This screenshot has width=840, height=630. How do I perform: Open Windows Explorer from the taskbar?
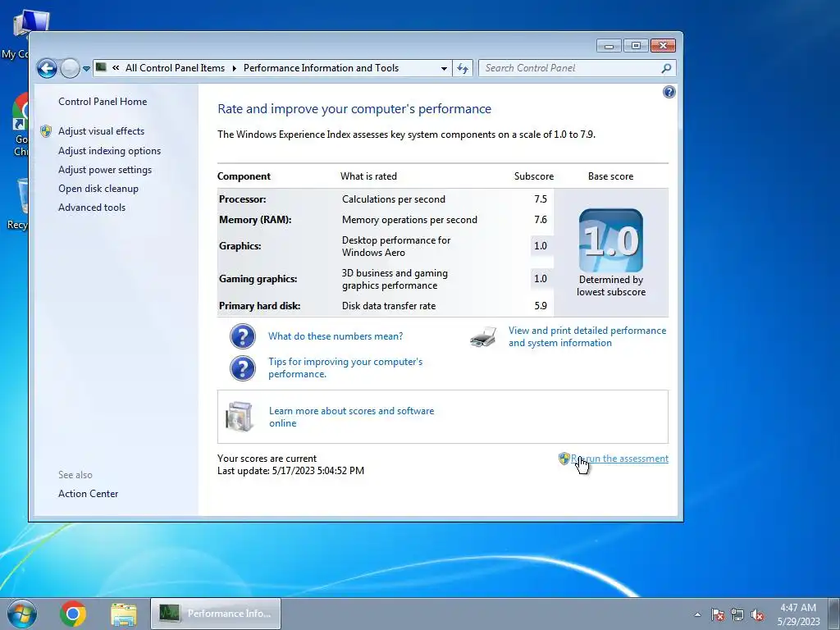point(124,614)
